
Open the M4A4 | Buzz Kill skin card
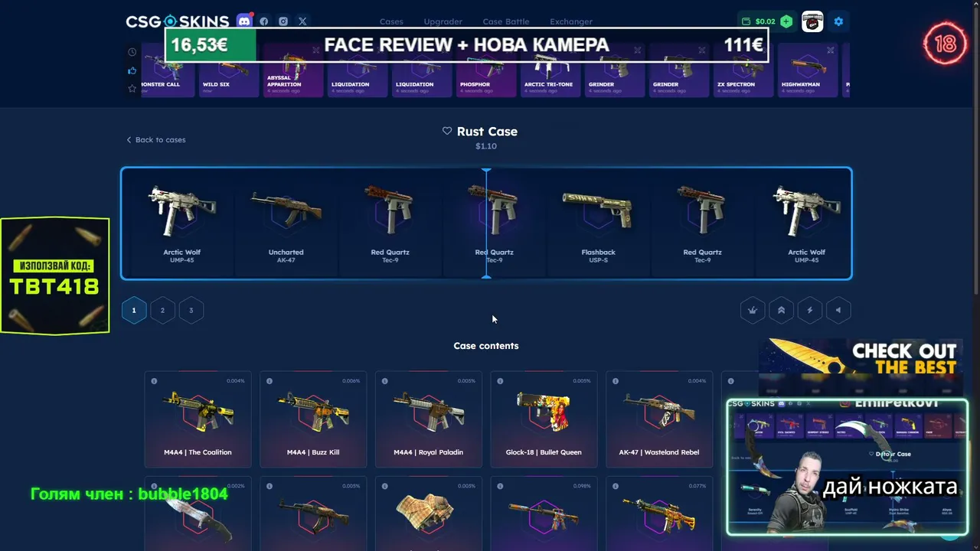313,419
